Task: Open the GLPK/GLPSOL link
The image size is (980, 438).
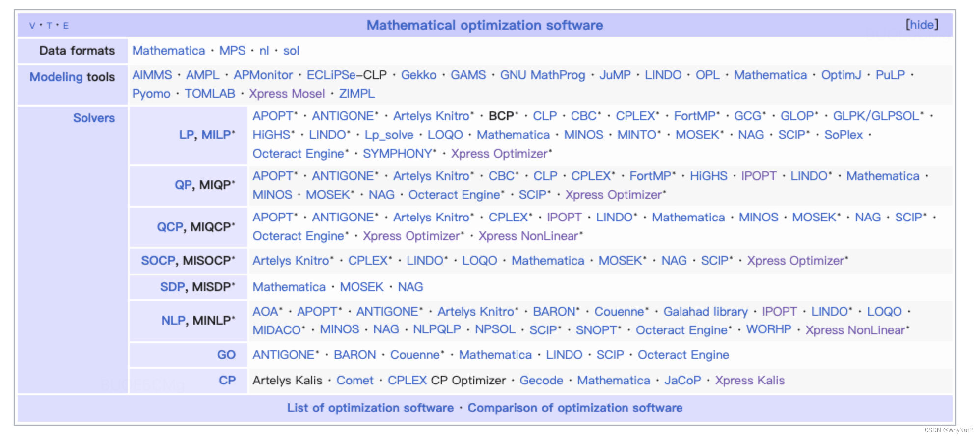Action: coord(876,116)
